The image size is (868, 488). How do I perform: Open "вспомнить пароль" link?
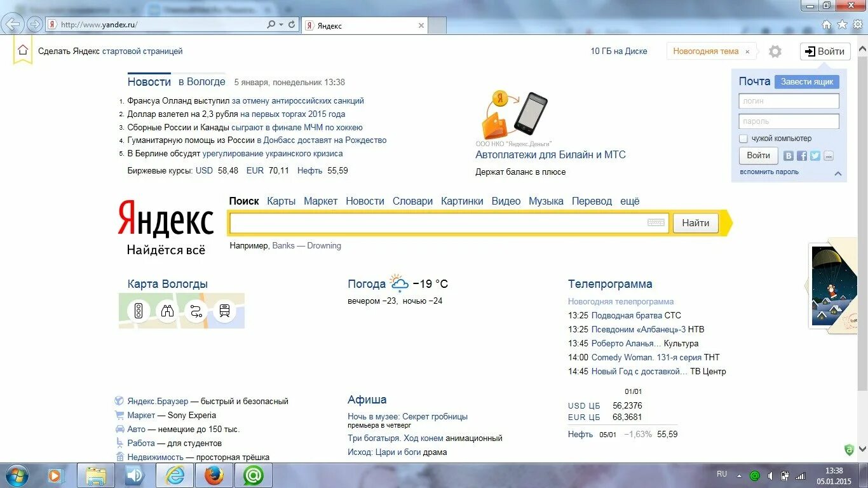click(769, 172)
